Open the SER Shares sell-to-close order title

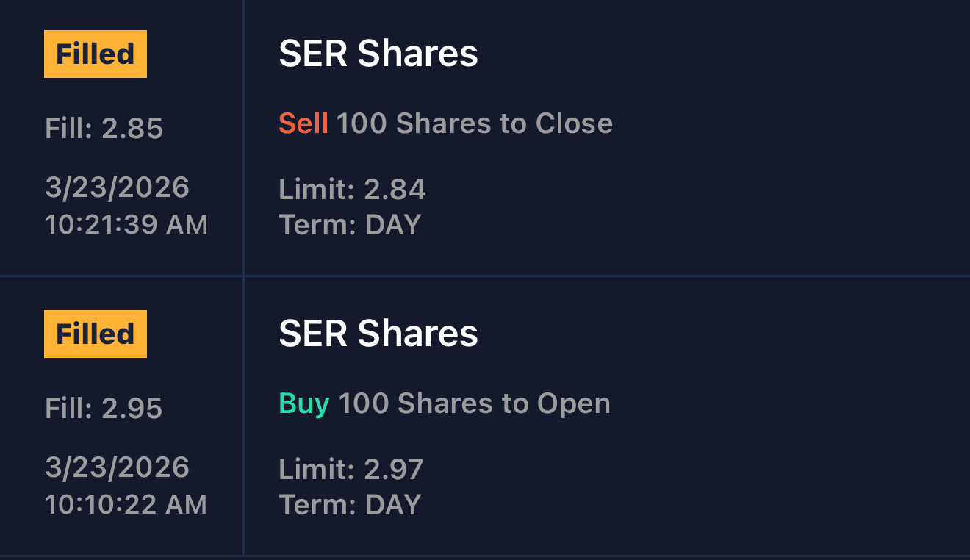click(378, 54)
